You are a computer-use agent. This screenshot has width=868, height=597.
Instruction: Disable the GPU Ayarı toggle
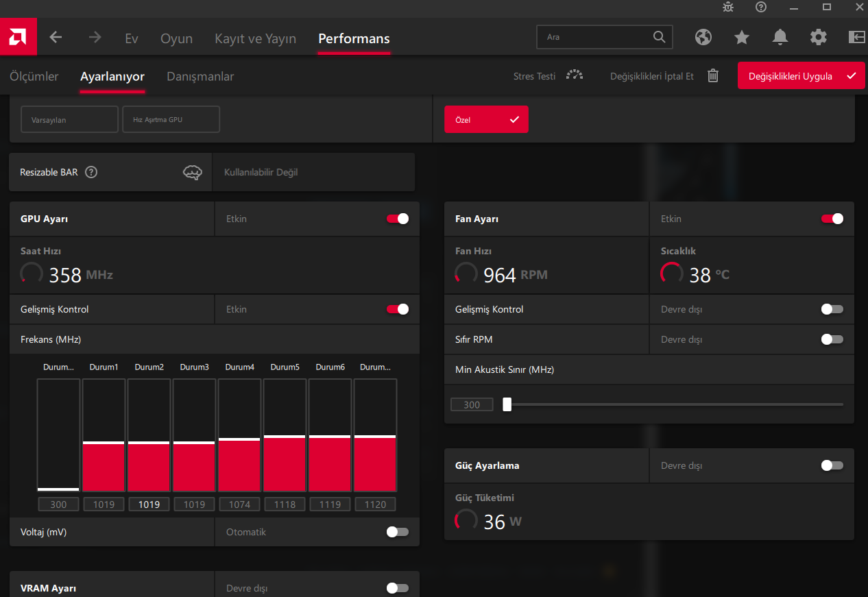[398, 219]
